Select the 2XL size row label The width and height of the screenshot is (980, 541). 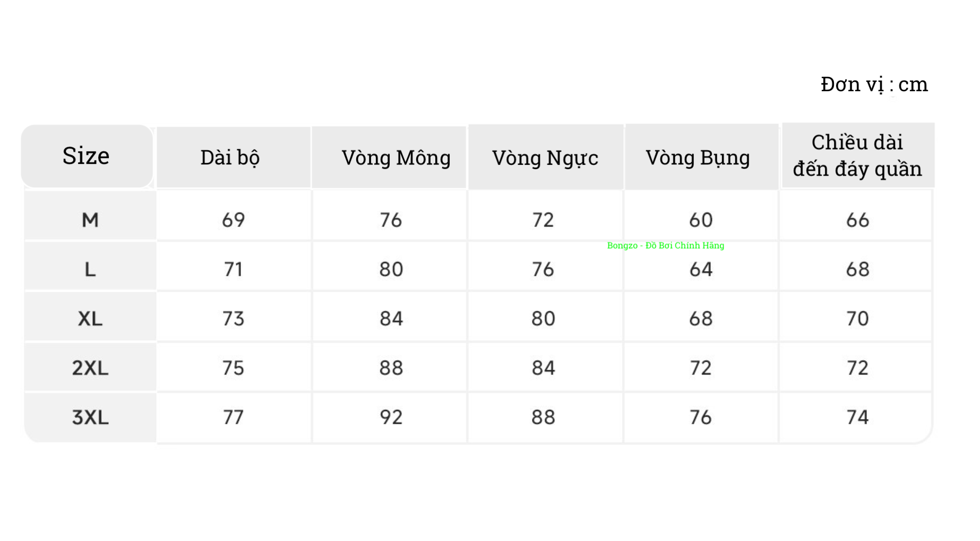(90, 368)
